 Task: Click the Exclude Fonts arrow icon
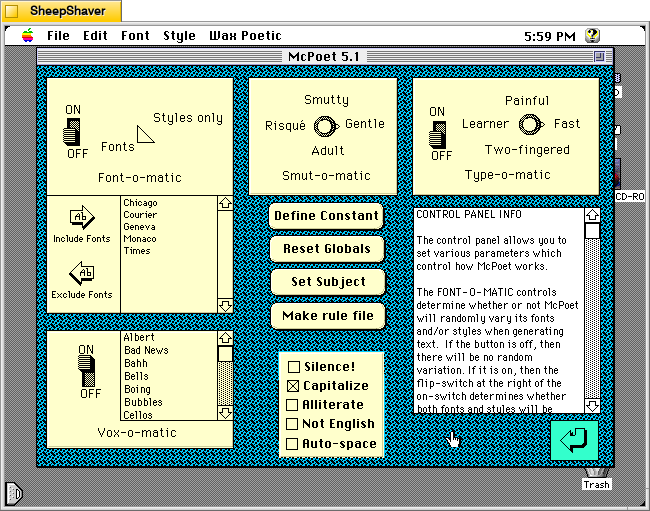(82, 273)
